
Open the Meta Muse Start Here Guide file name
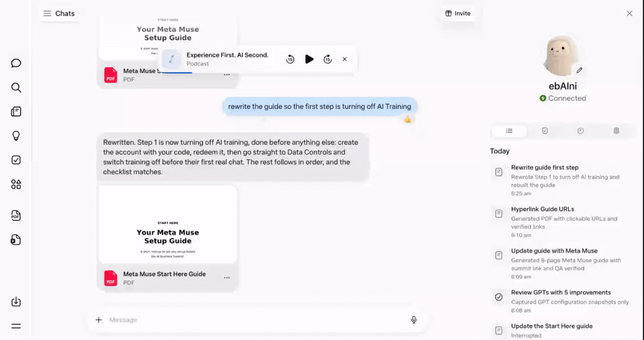pyautogui.click(x=164, y=274)
